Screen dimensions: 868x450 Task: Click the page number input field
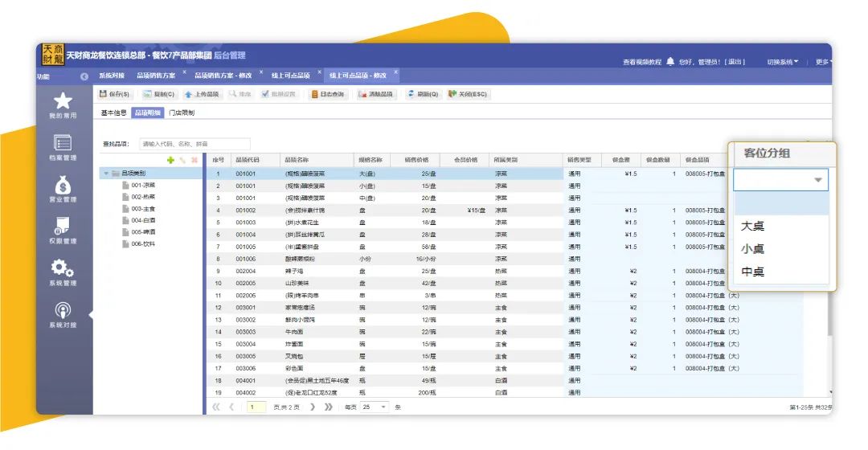pos(256,407)
